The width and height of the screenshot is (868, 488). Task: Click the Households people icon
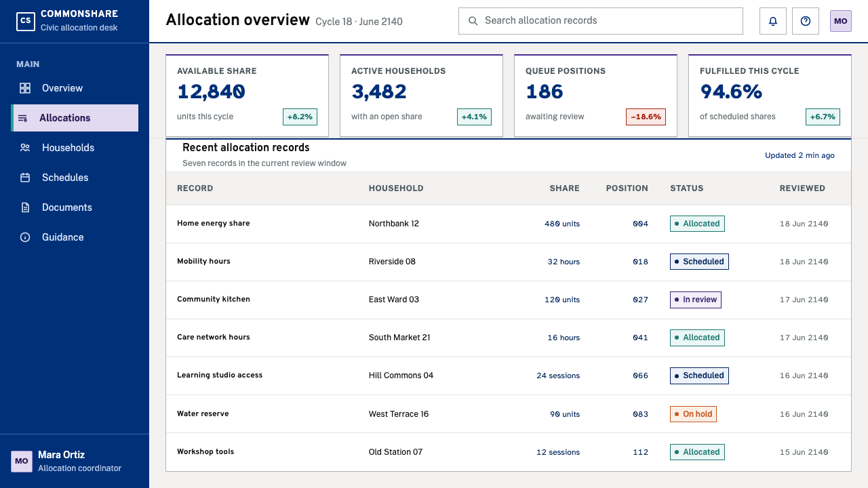click(25, 148)
